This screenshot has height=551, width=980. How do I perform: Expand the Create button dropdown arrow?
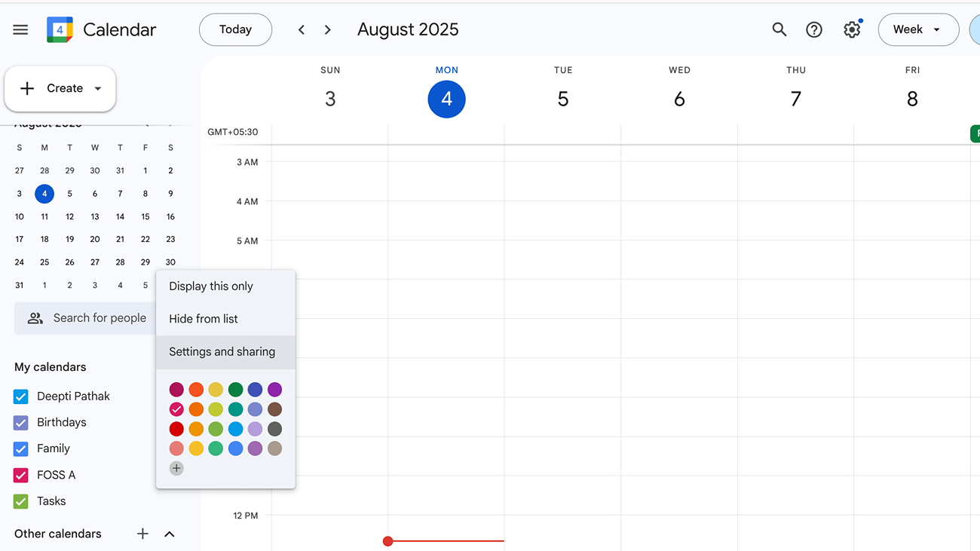tap(99, 88)
